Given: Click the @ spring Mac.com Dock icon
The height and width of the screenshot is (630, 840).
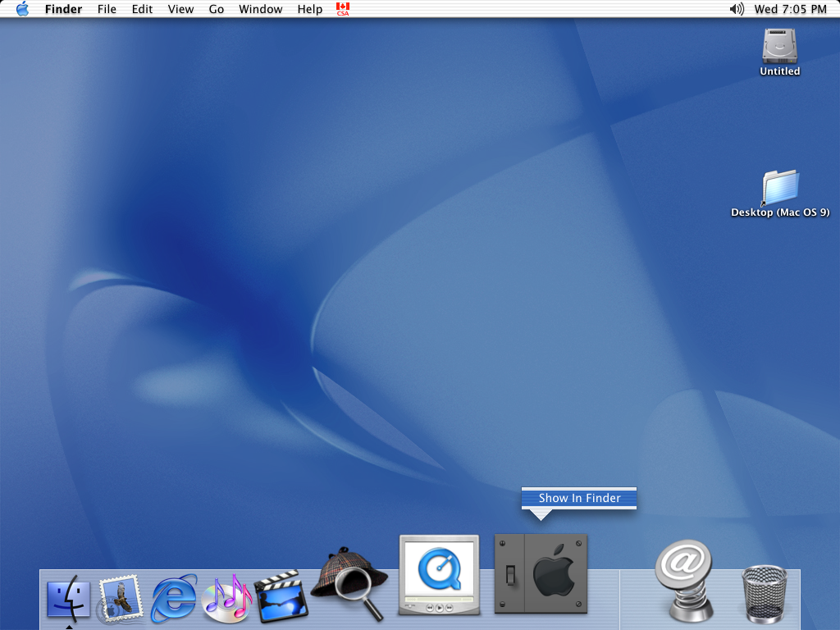Looking at the screenshot, I should 685,581.
